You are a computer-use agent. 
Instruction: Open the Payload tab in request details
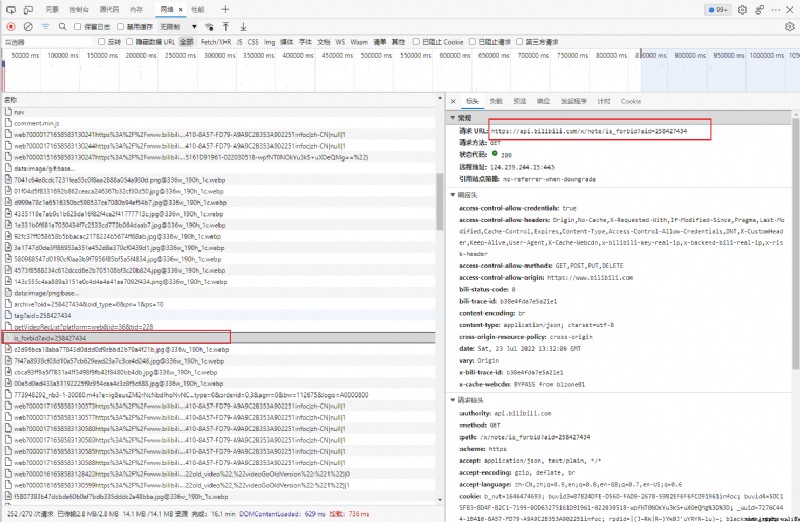point(496,101)
